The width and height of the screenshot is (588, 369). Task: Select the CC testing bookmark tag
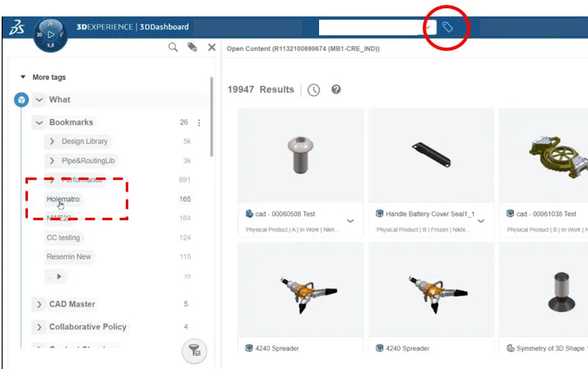point(63,238)
